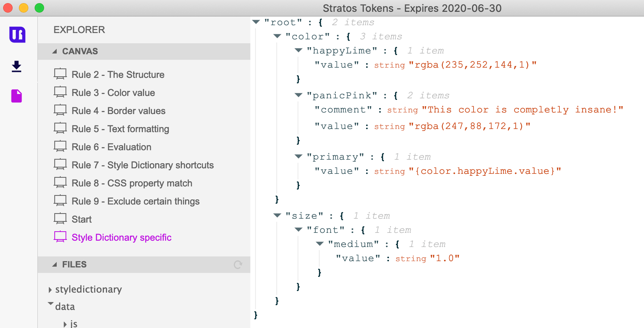Click the "value" key under primary

(337, 171)
